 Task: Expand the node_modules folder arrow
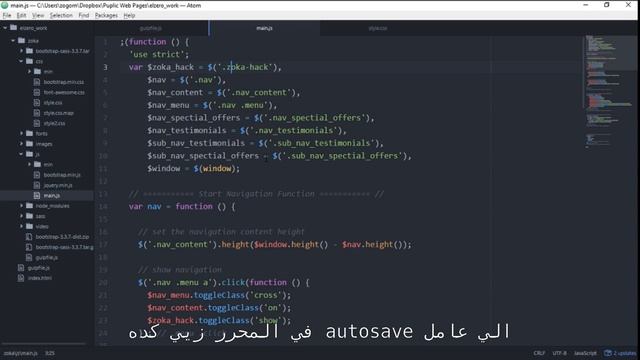(x=21, y=206)
